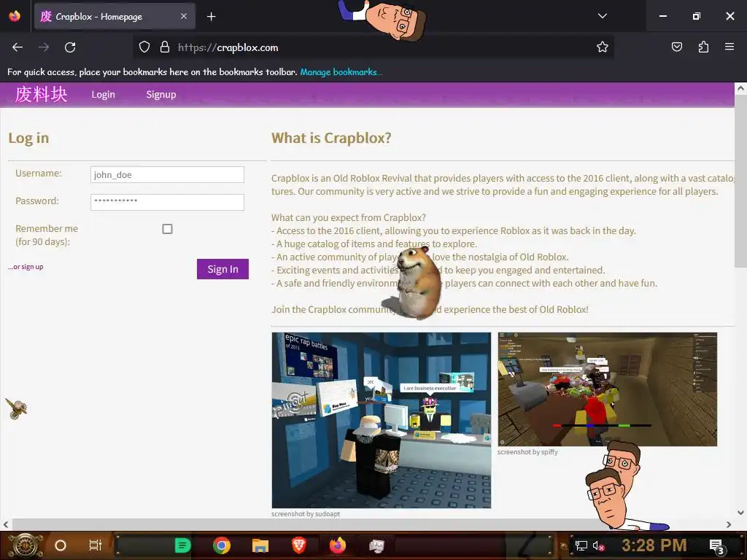
Task: Click the caption 'screenshot by spiffy'
Action: pyautogui.click(x=527, y=452)
